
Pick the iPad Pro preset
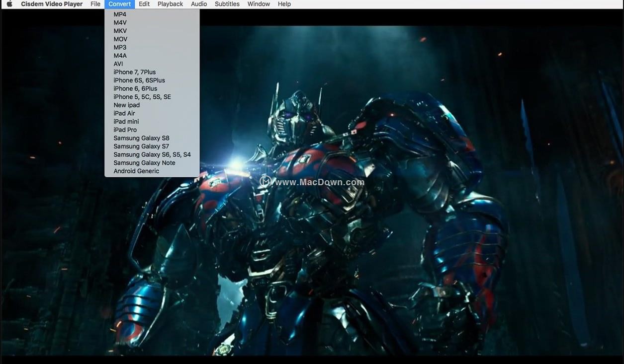click(x=125, y=130)
